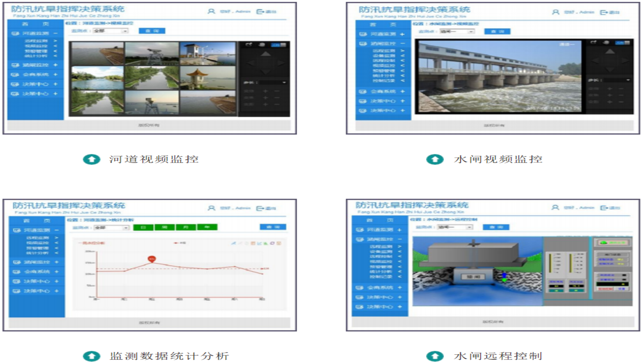Select 设备监测 submenu in 水闸远程控制 sidebar

coord(381,252)
